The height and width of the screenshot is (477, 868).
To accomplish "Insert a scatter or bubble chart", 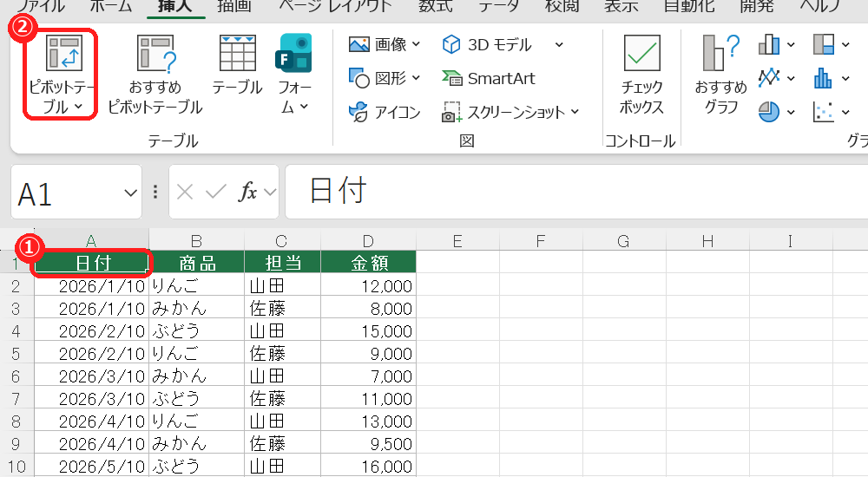I will (824, 112).
